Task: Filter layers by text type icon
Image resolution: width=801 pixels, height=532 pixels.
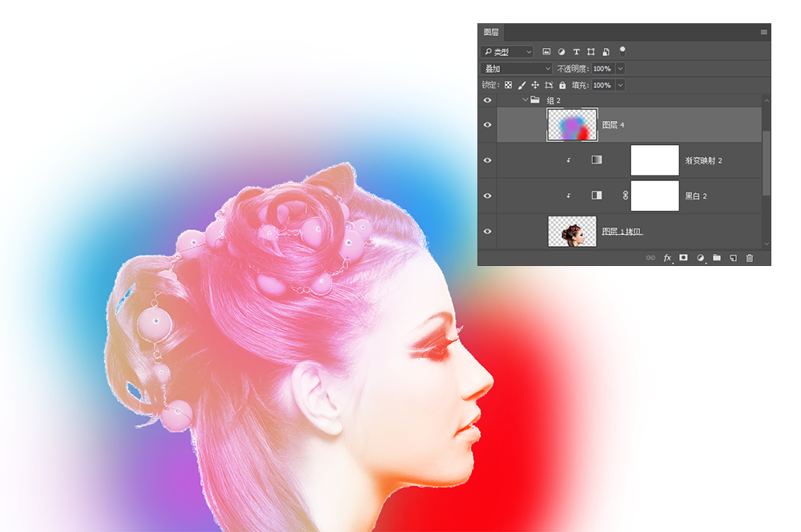Action: tap(576, 52)
